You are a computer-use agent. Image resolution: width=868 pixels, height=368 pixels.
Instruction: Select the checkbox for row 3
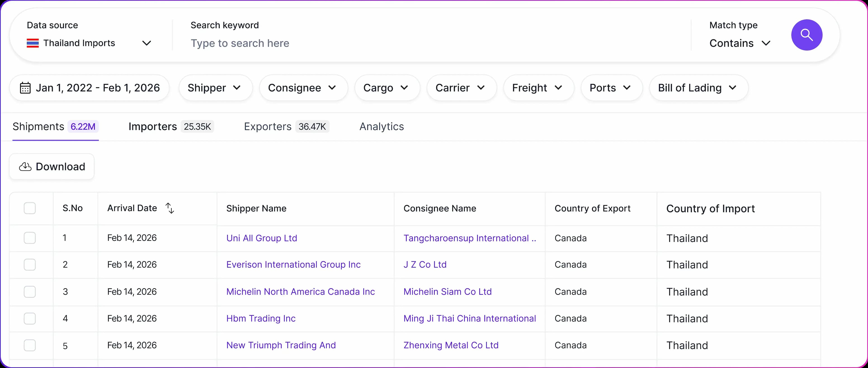tap(30, 291)
